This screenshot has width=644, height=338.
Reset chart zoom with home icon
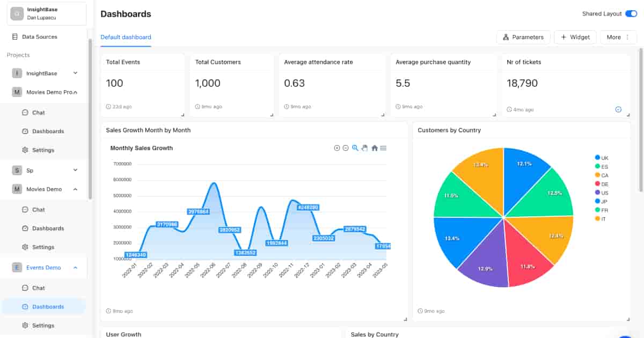tap(375, 148)
